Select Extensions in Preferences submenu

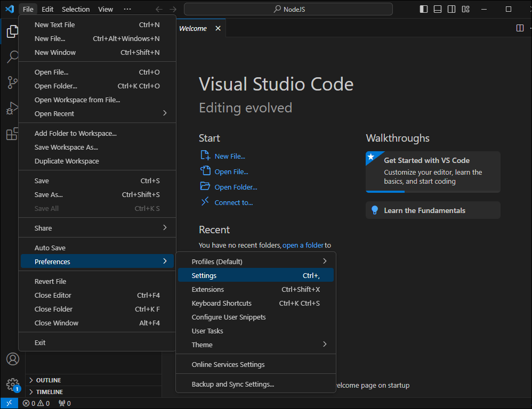pos(256,289)
